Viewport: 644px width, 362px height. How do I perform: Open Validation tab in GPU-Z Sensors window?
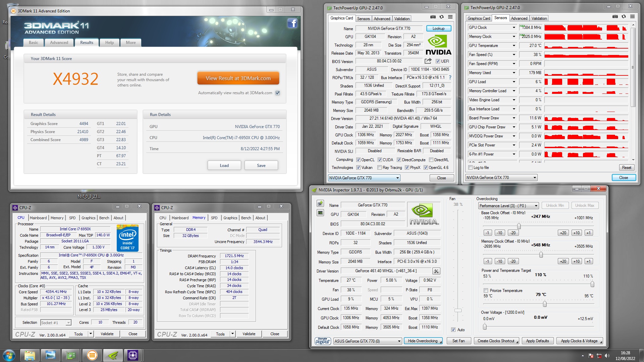(x=539, y=18)
